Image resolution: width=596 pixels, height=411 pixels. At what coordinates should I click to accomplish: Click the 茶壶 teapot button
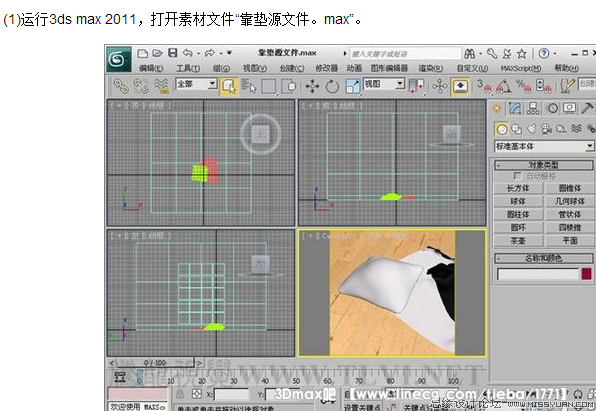click(518, 241)
